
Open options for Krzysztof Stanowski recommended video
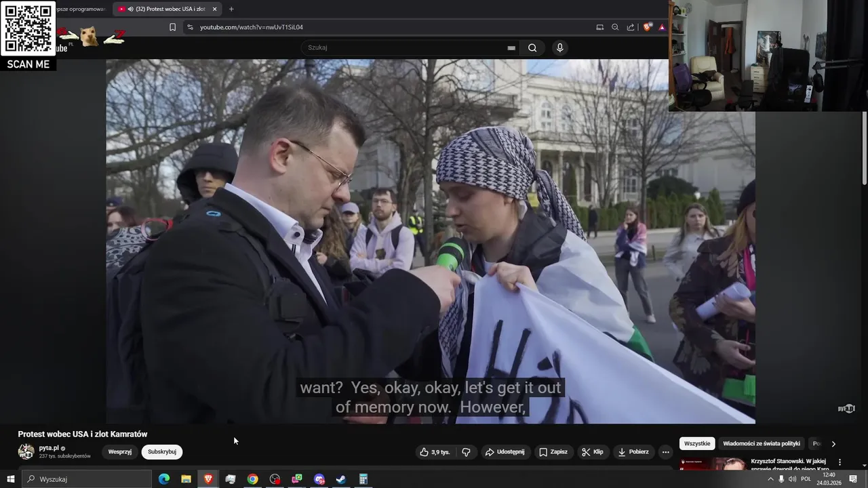pyautogui.click(x=840, y=462)
